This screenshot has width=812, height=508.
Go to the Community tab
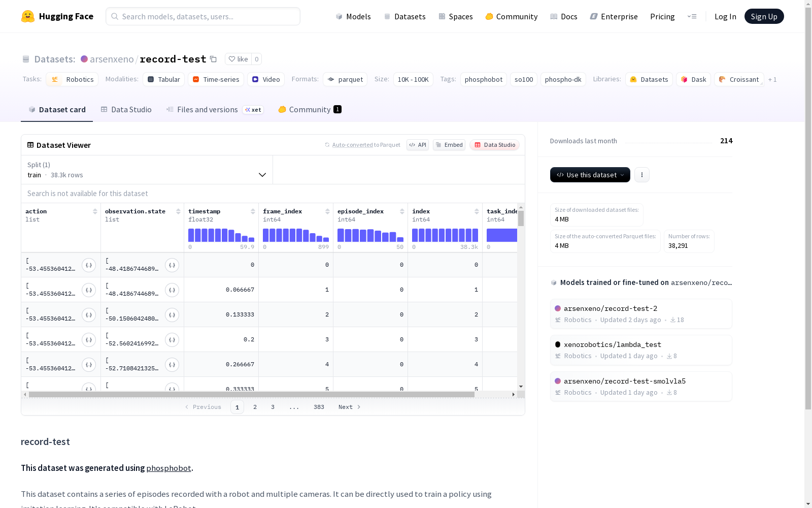click(x=310, y=110)
